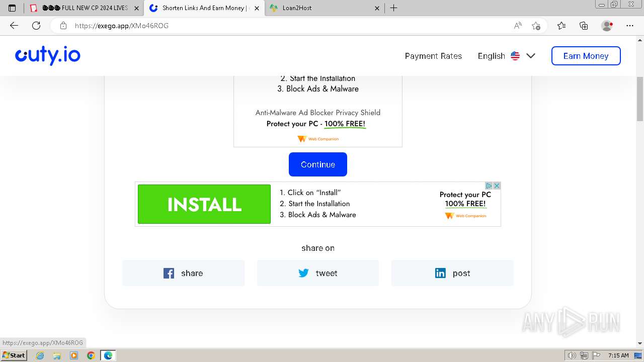Launch Internet Explorer from taskbar

tap(40, 355)
